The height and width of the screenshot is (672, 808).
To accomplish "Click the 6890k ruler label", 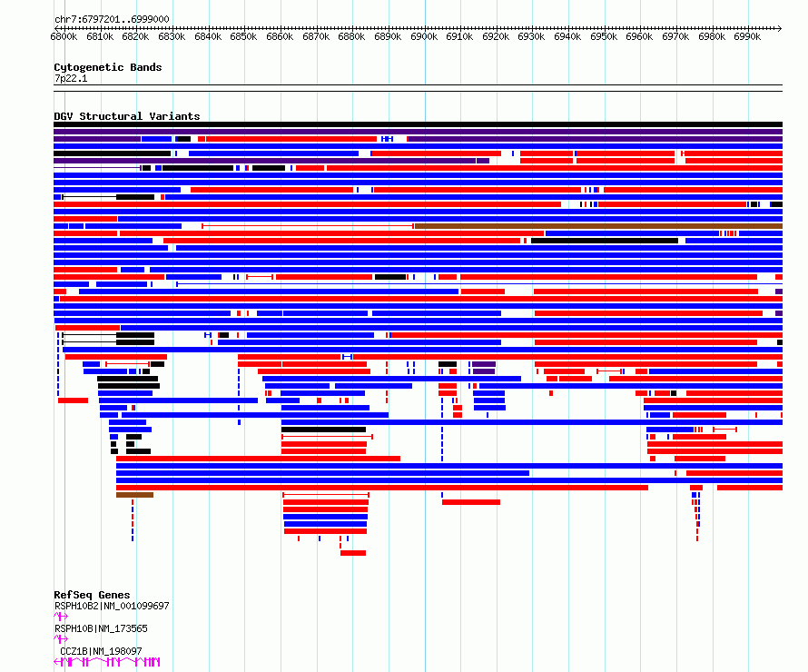I will click(x=388, y=36).
